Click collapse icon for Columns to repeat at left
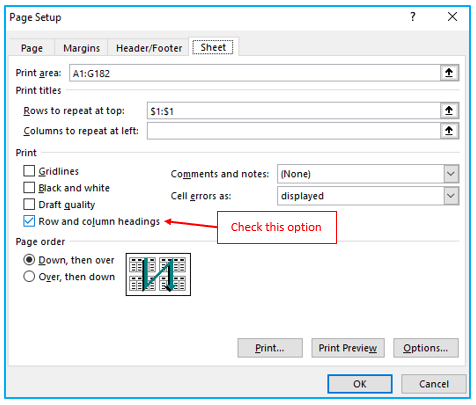 [449, 131]
